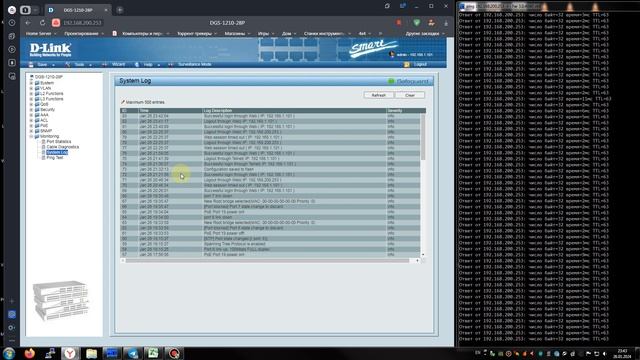The height and width of the screenshot is (360, 640).
Task: Open the Windows Start button
Action: coord(9,353)
